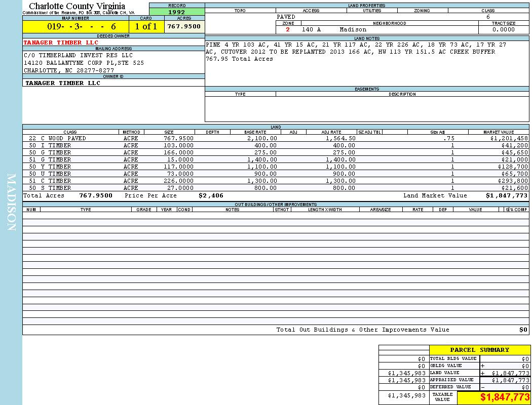Click the empty Easements description box
Screen dimensions: 532x405
tap(402, 109)
